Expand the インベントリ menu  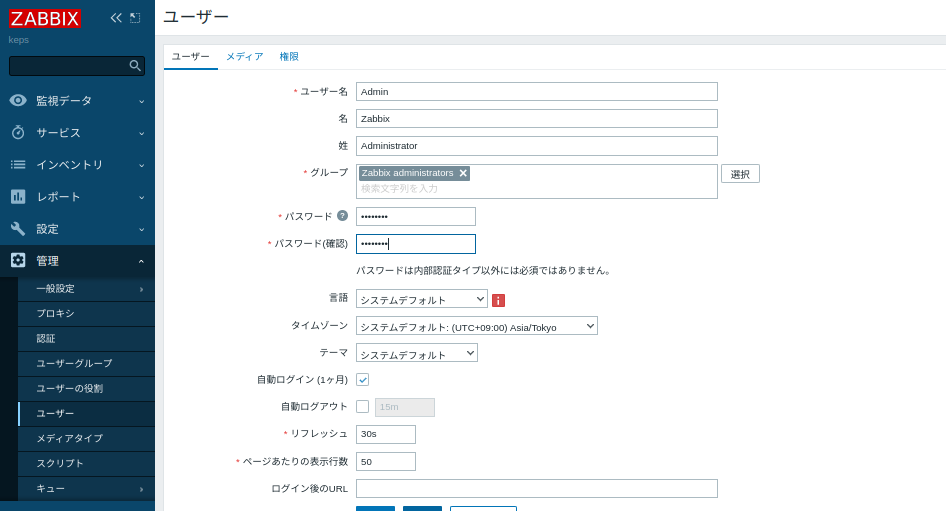click(141, 165)
